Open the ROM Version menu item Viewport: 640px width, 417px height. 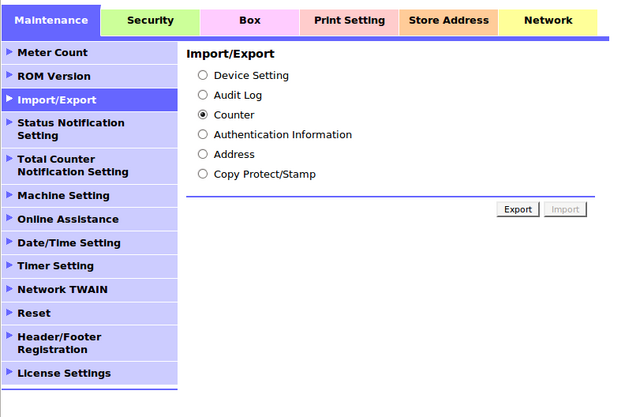(53, 76)
